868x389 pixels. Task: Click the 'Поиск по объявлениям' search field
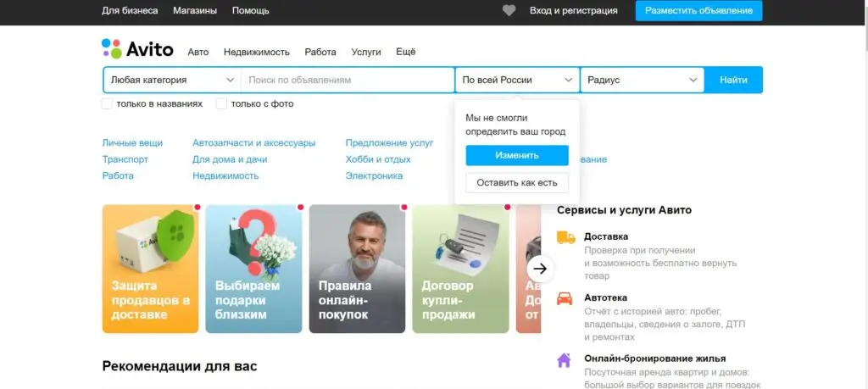coord(348,80)
